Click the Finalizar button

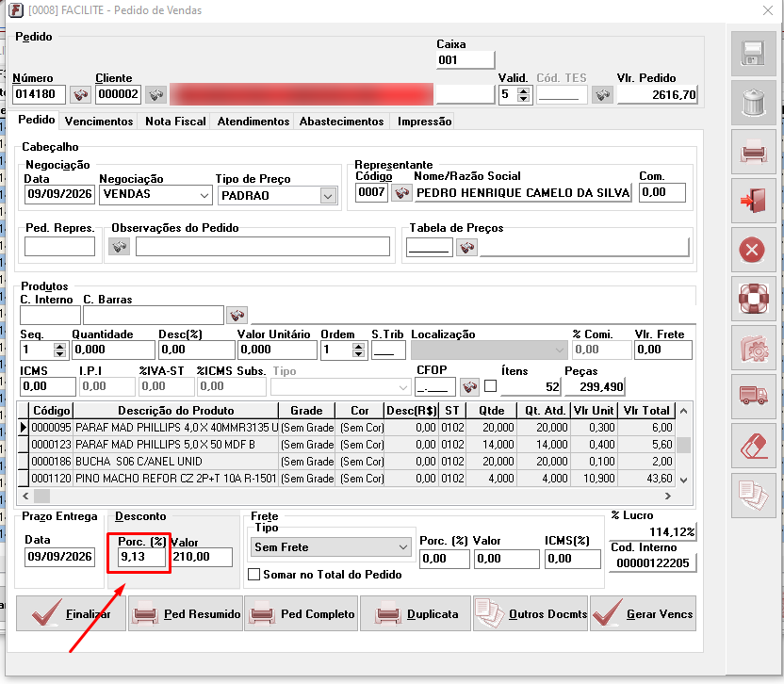71,613
